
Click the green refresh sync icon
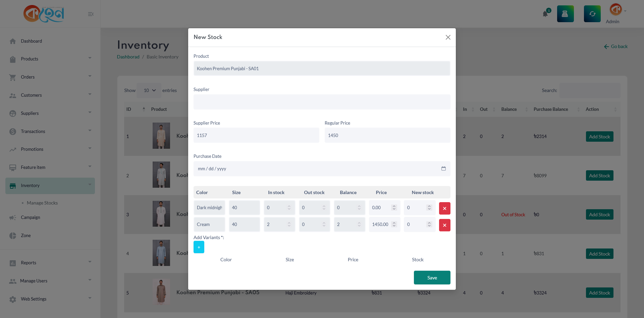pyautogui.click(x=592, y=14)
